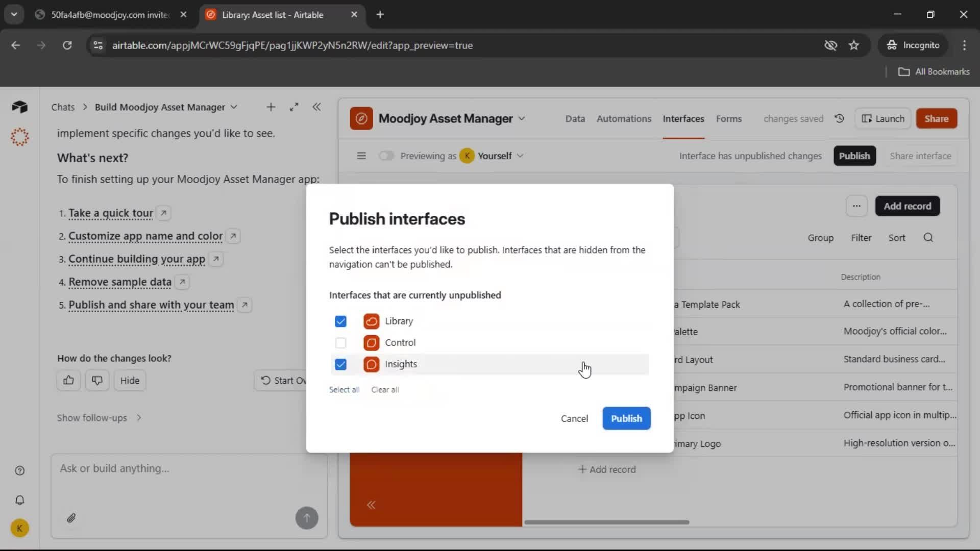Image resolution: width=980 pixels, height=551 pixels.
Task: Click the Remove sample data link
Action: coord(120,282)
